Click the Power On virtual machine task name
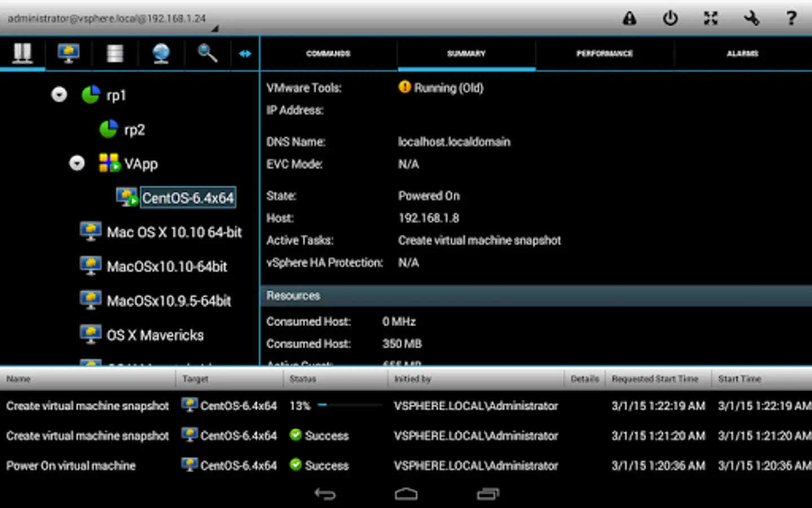The height and width of the screenshot is (508, 812). pyautogui.click(x=71, y=466)
